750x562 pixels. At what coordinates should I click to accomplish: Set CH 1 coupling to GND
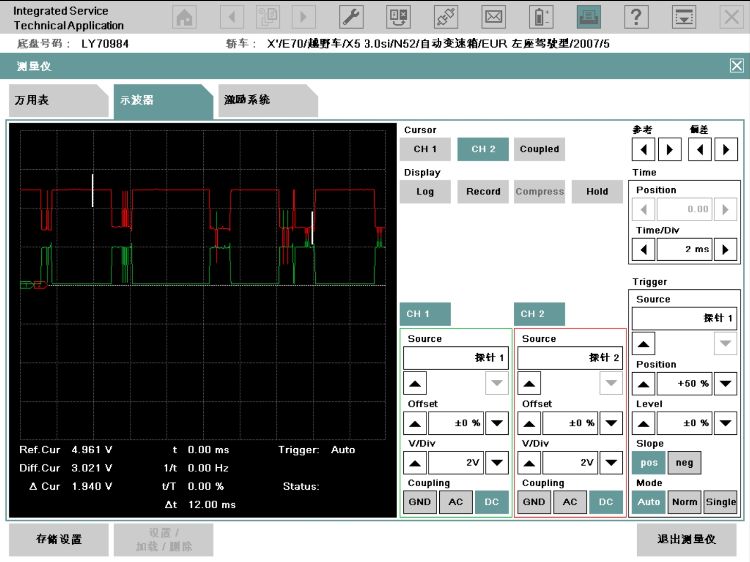click(420, 502)
